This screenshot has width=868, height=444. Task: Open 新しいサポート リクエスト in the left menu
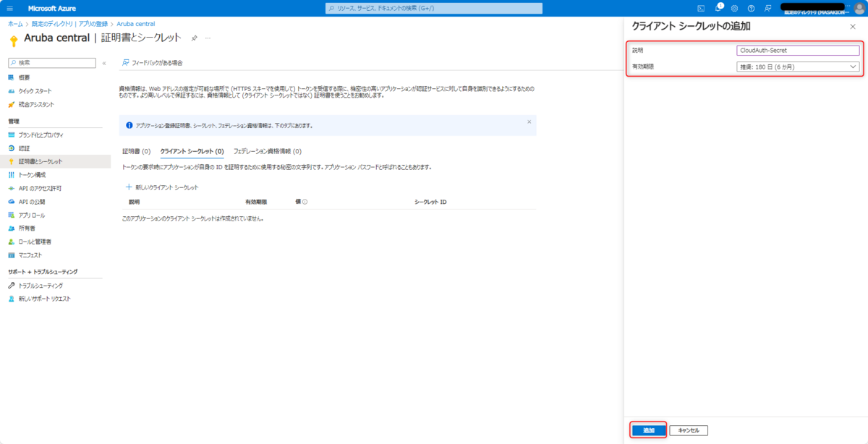click(44, 299)
